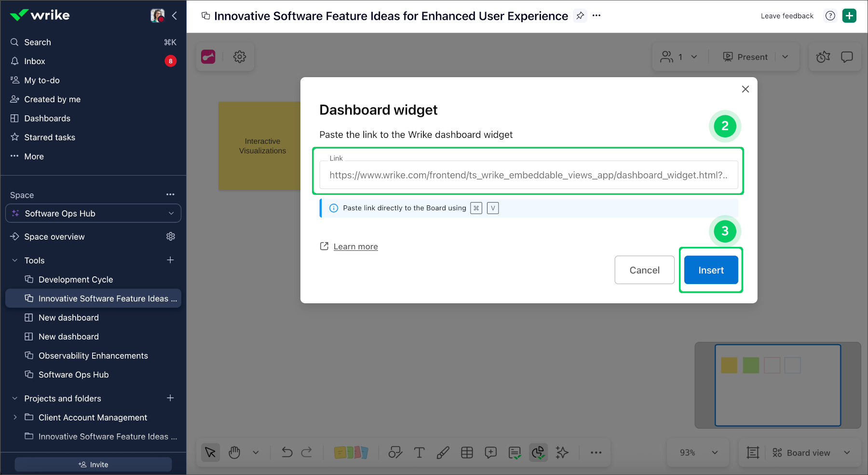Pin the board with the pin icon
Viewport: 868px width, 475px height.
pyautogui.click(x=580, y=15)
